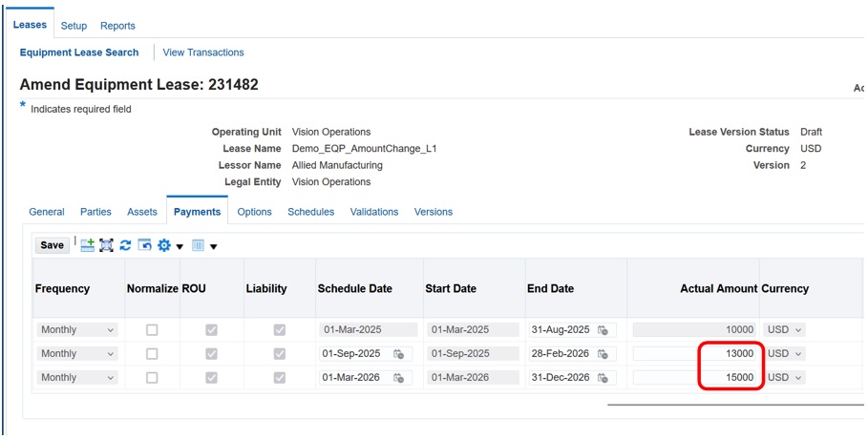The width and height of the screenshot is (868, 439).
Task: Switch to the Reports top tab
Action: point(117,26)
